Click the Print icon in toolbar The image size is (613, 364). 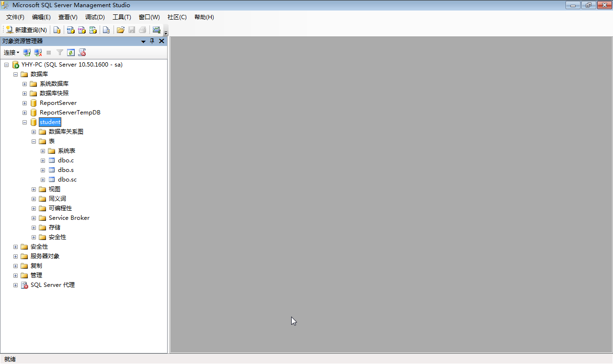coord(143,30)
